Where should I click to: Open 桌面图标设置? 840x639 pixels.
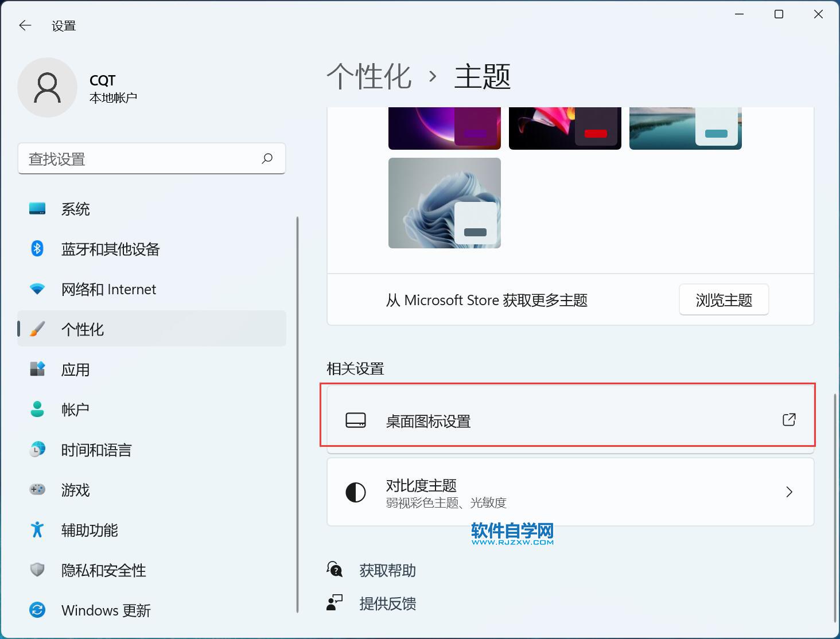[570, 420]
